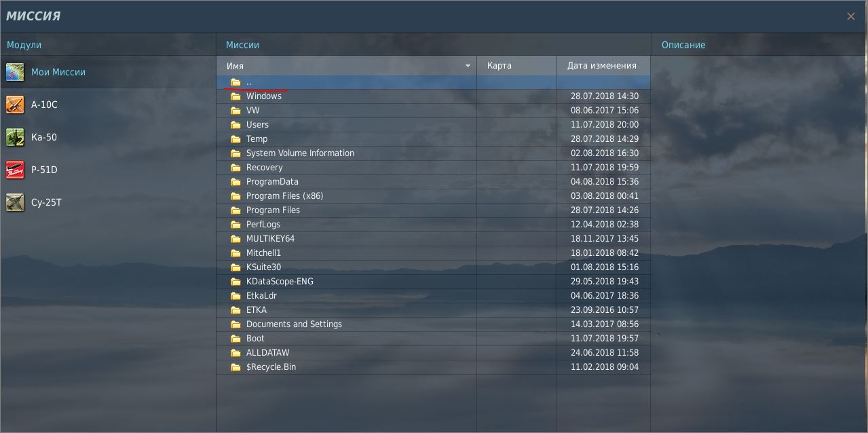Select the Program Files (x86) name
Viewport: 868px width, 433px height.
[285, 196]
